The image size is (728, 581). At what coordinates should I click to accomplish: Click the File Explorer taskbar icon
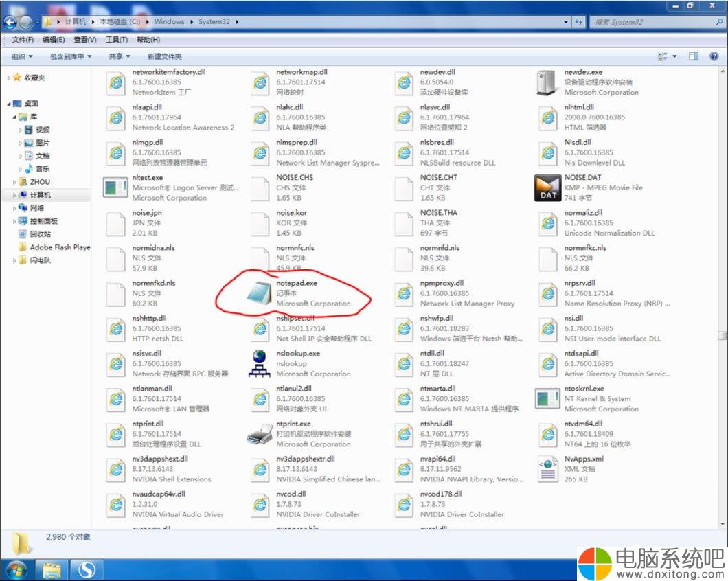[52, 570]
